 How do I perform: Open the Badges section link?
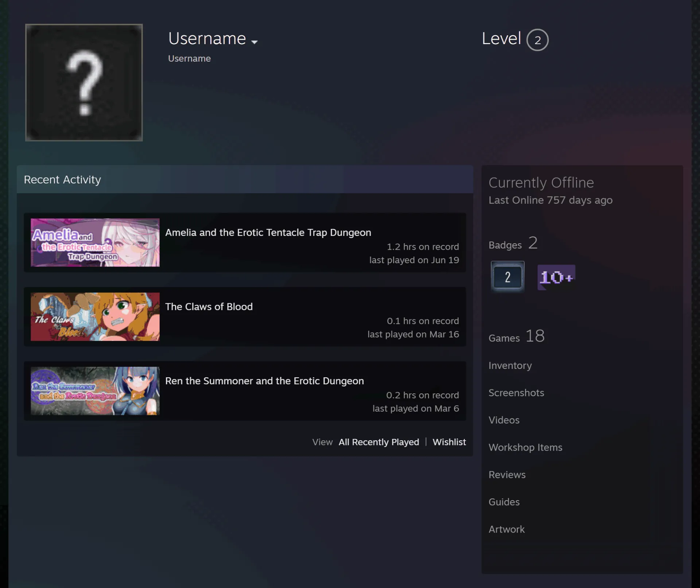513,243
